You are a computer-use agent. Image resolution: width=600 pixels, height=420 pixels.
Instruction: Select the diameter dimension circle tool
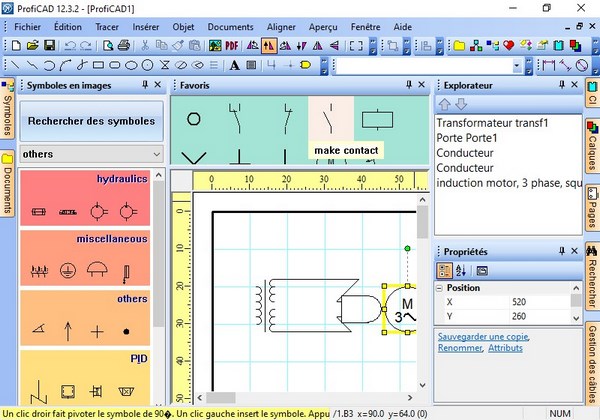582,65
